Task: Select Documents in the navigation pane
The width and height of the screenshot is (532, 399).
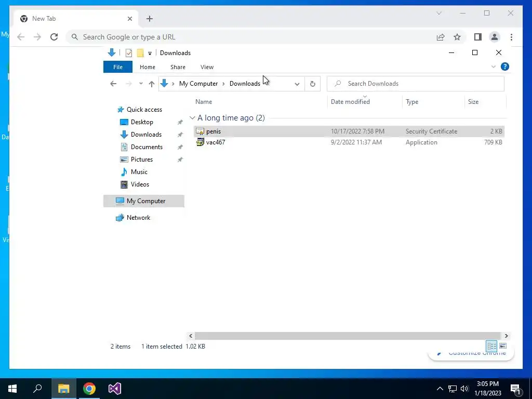Action: click(147, 147)
